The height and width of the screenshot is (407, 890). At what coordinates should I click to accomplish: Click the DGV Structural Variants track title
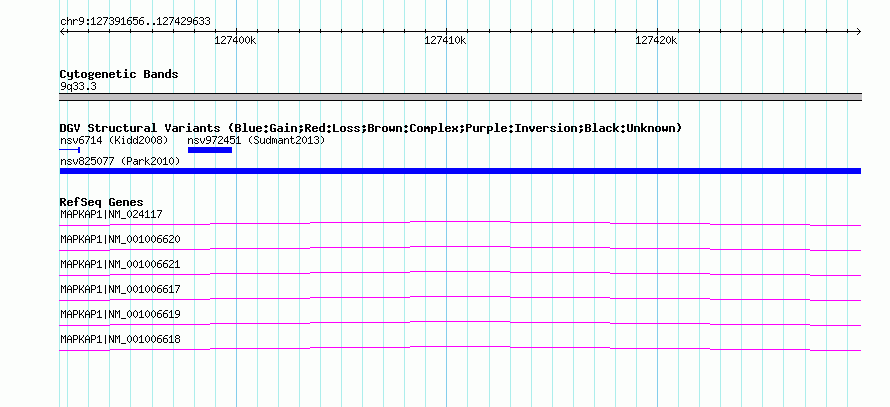[x=371, y=128]
